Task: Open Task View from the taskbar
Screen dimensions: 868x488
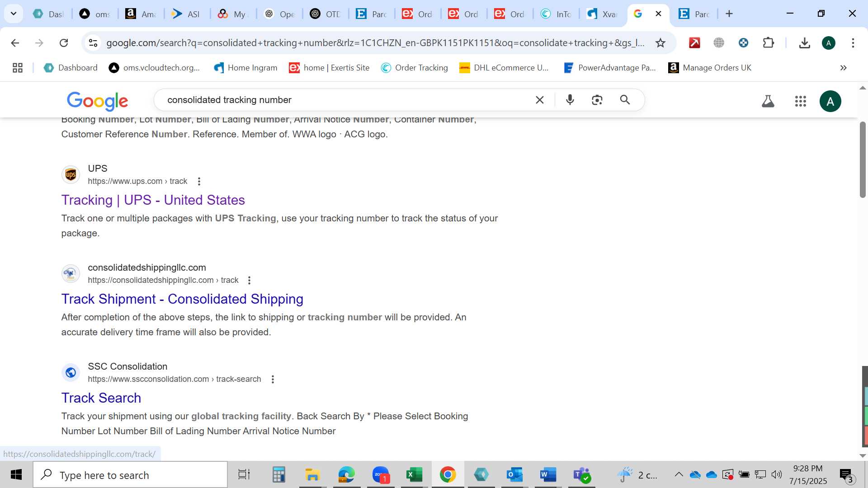Action: coord(244,475)
